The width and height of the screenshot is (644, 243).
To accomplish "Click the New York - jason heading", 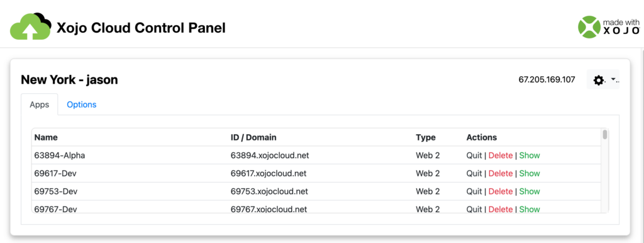I will 69,80.
